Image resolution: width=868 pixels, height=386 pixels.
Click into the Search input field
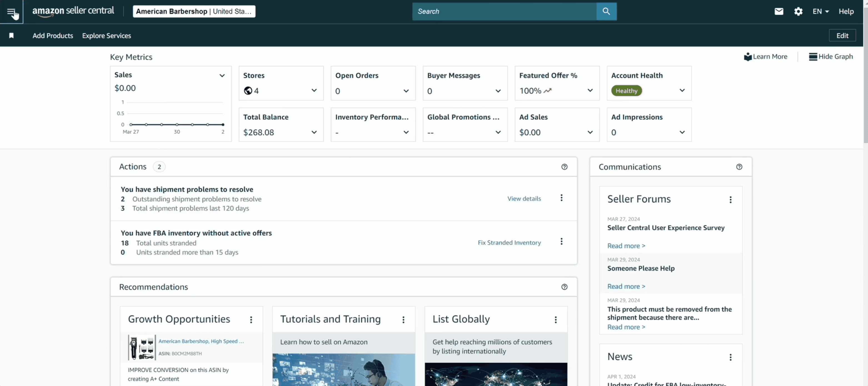tap(504, 11)
